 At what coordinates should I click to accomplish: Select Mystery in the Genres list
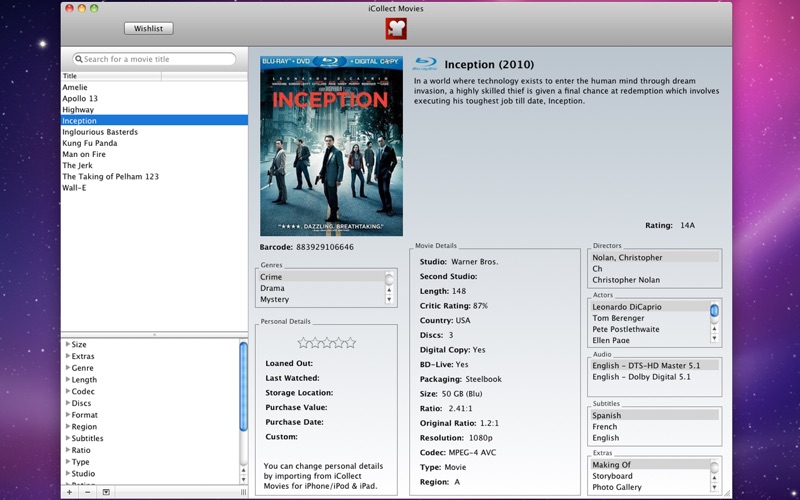pyautogui.click(x=321, y=299)
